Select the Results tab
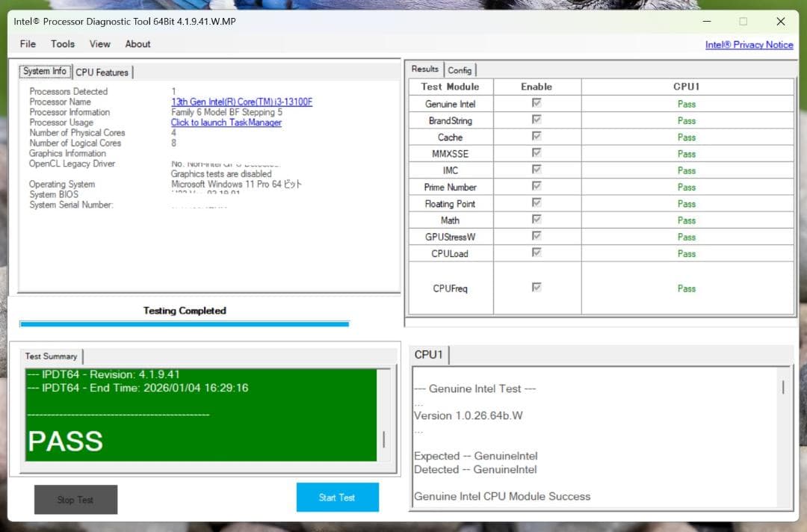The height and width of the screenshot is (532, 807). [x=424, y=69]
